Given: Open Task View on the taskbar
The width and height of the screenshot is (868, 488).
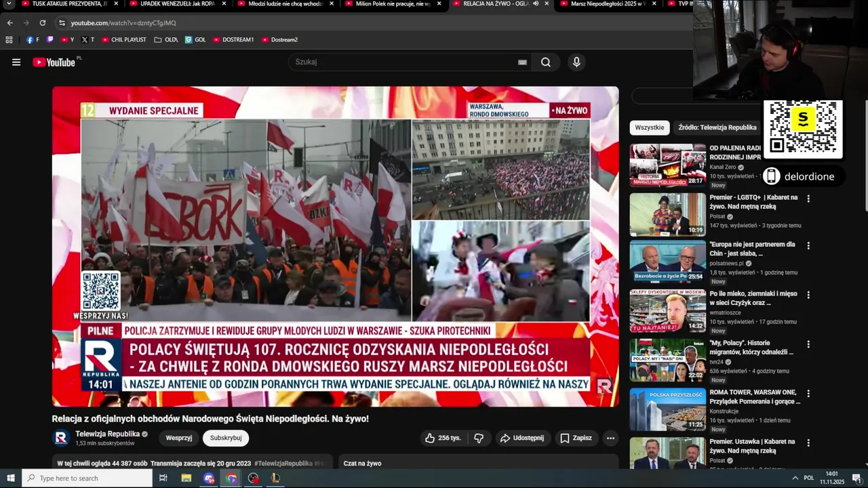Looking at the screenshot, I should [163, 479].
